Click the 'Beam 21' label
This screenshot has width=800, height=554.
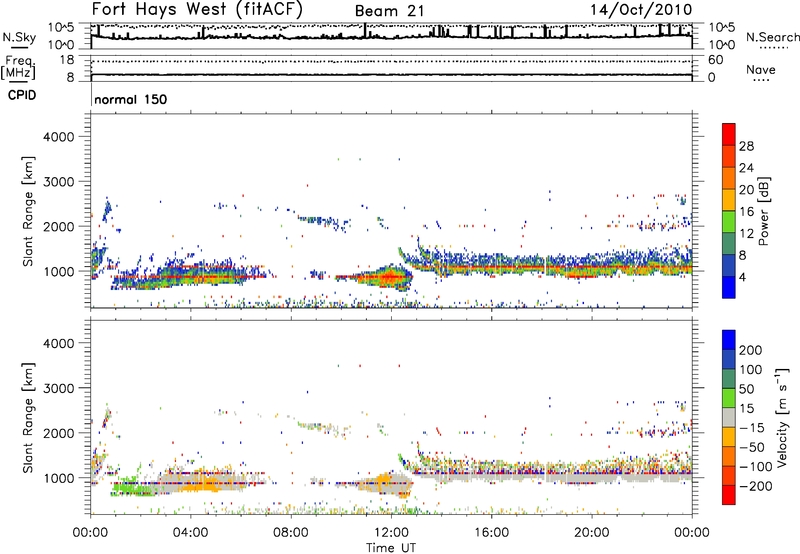click(389, 11)
